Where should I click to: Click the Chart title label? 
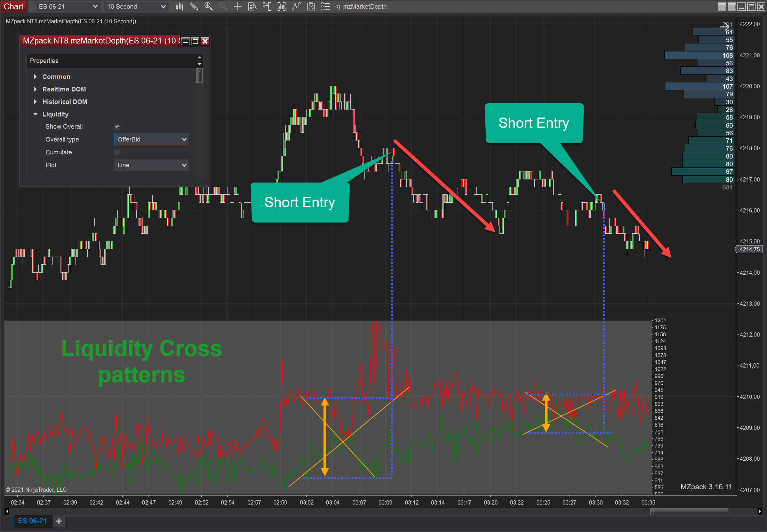point(14,7)
